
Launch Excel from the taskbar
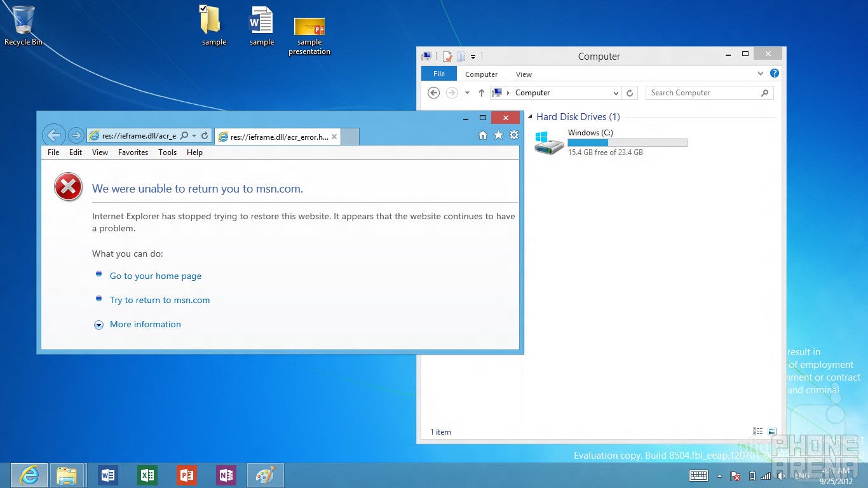coord(147,475)
